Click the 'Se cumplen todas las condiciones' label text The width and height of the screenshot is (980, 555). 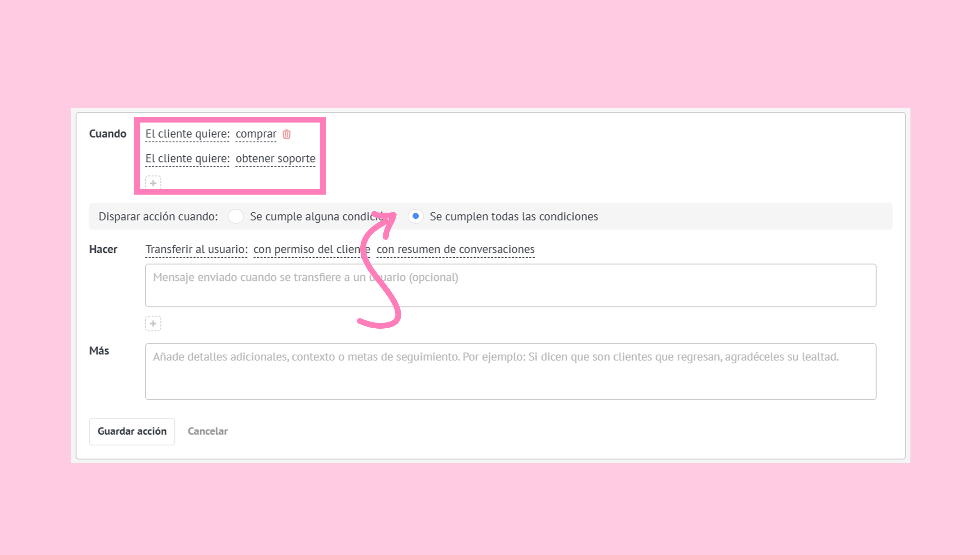(514, 217)
